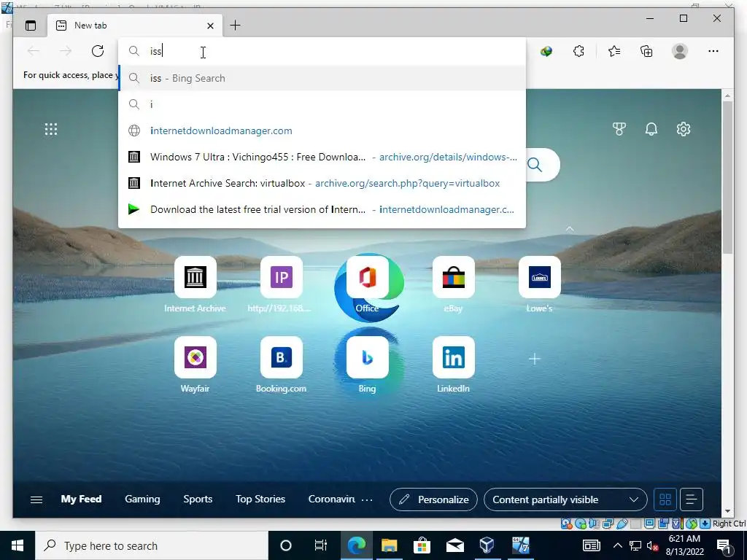Choose the Internet Archive Search virtualbox suggestion

(x=322, y=183)
